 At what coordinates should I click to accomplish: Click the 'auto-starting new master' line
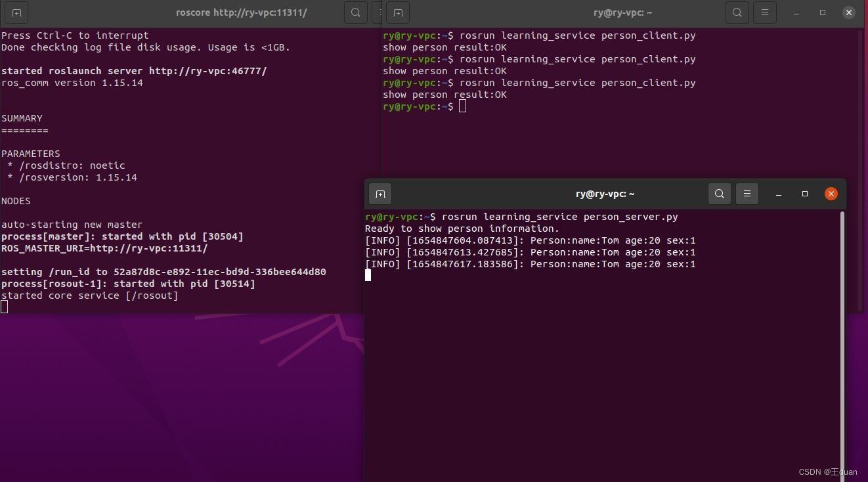[72, 225]
